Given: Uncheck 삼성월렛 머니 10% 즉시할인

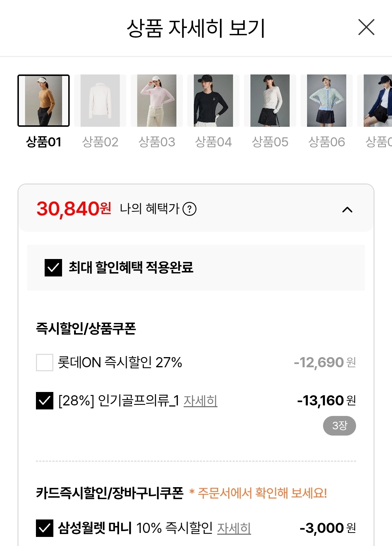Looking at the screenshot, I should (x=45, y=528).
